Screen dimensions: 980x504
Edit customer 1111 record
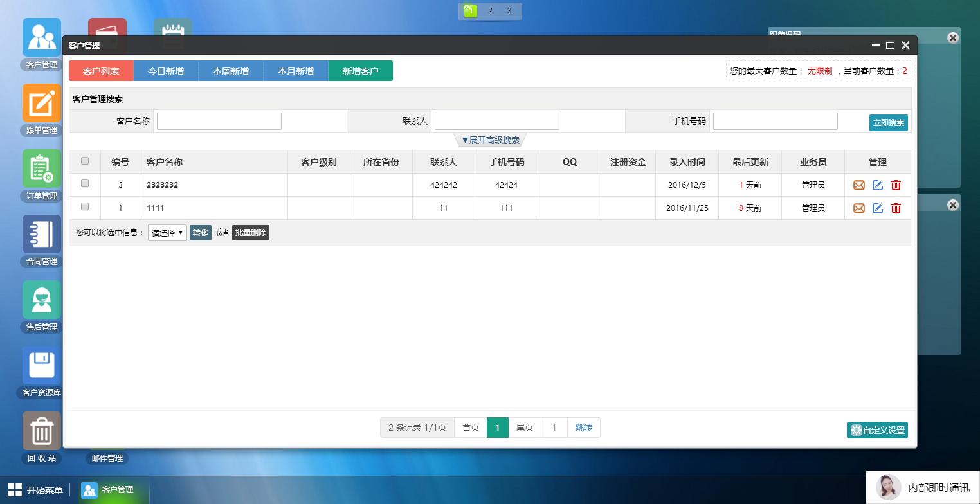coord(877,208)
